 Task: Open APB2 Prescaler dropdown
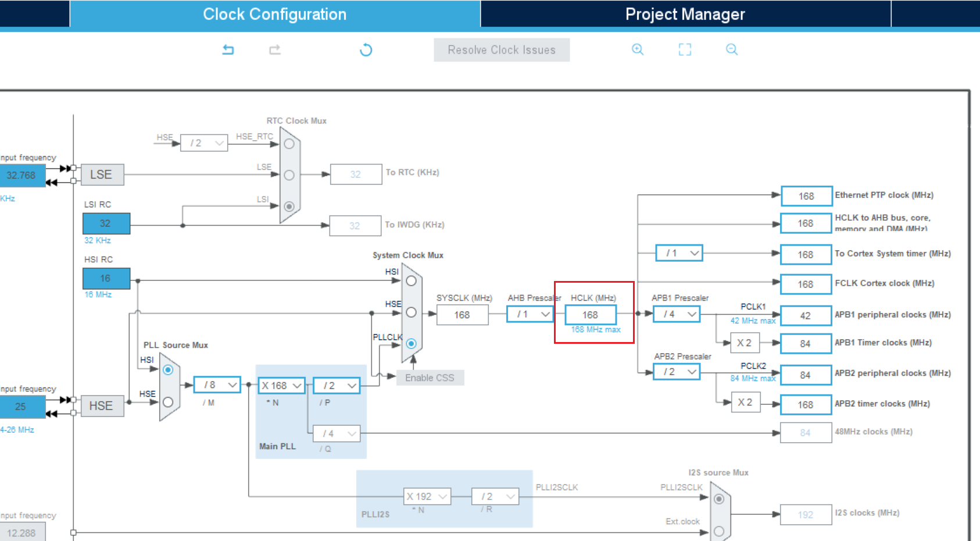coord(677,372)
